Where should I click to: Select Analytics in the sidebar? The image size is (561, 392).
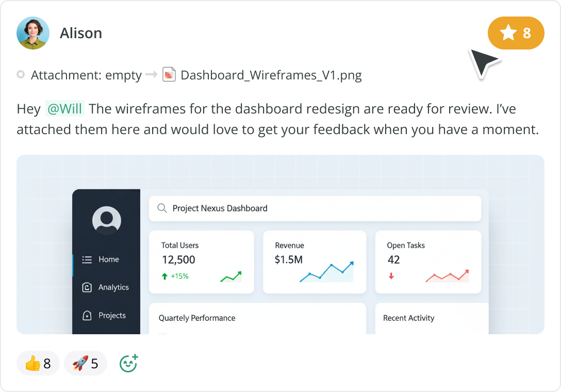point(113,287)
